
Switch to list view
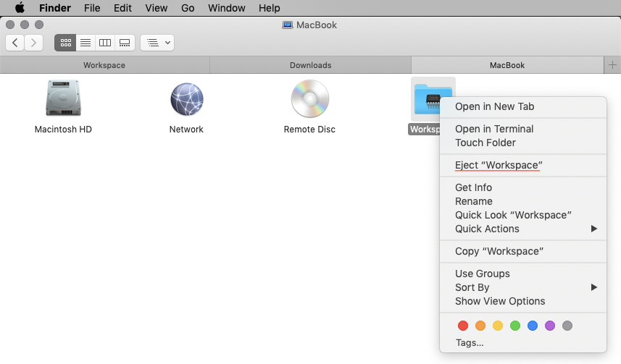86,43
